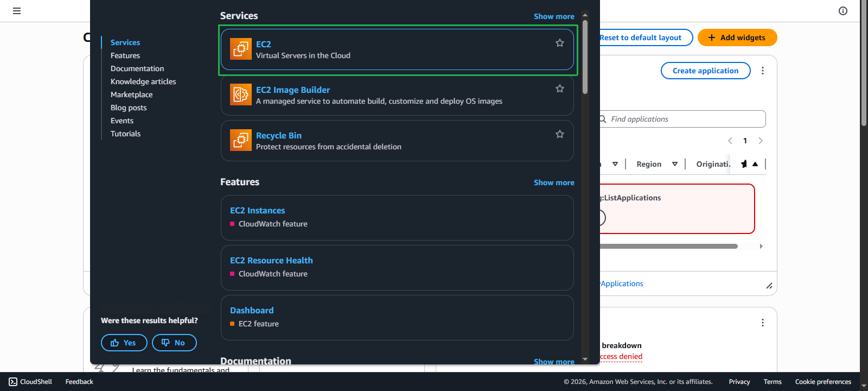The height and width of the screenshot is (391, 868).
Task: Open the lower widget kebab menu
Action: click(763, 323)
